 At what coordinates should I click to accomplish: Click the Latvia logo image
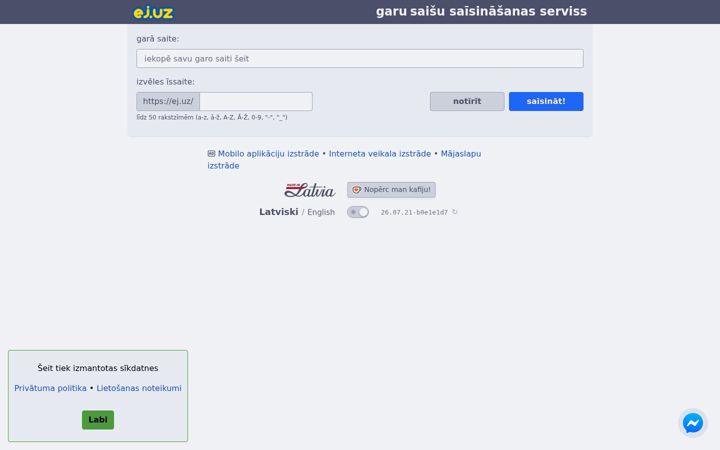(309, 190)
